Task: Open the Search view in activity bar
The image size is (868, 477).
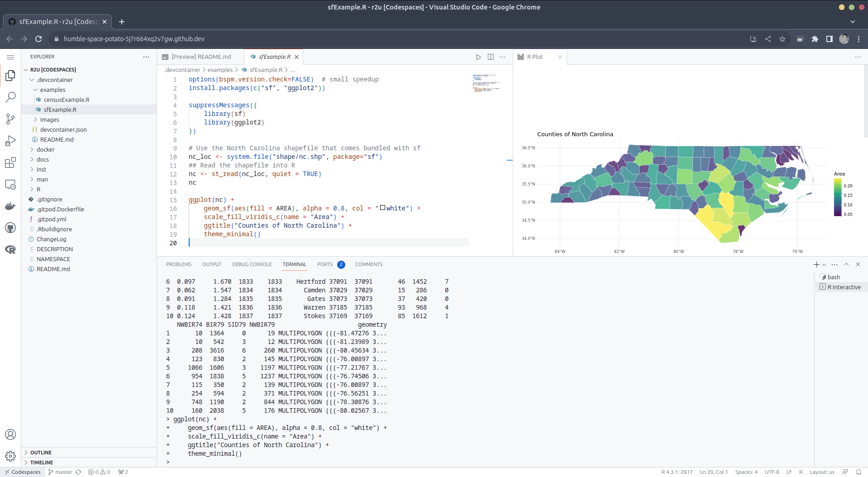Action: coord(10,97)
